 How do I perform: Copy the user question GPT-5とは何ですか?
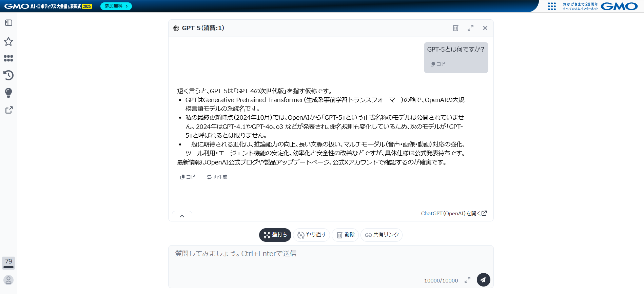(x=440, y=64)
